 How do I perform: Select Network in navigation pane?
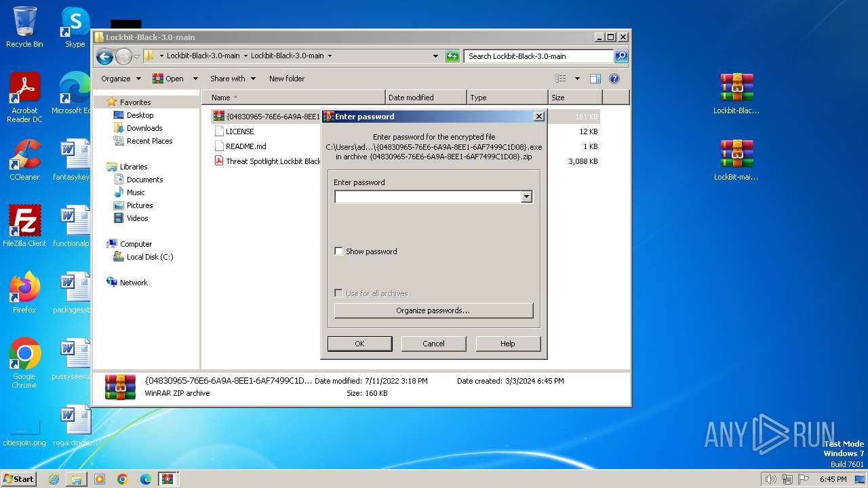pyautogui.click(x=134, y=283)
